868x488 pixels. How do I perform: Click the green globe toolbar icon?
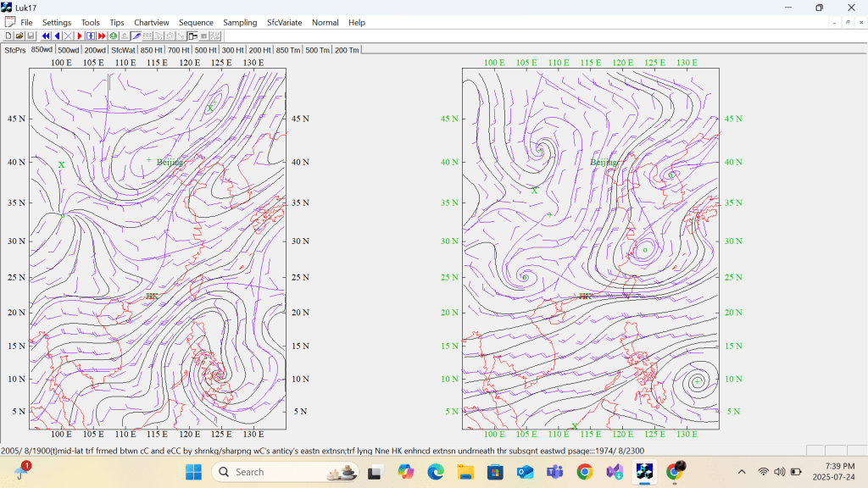click(x=114, y=36)
